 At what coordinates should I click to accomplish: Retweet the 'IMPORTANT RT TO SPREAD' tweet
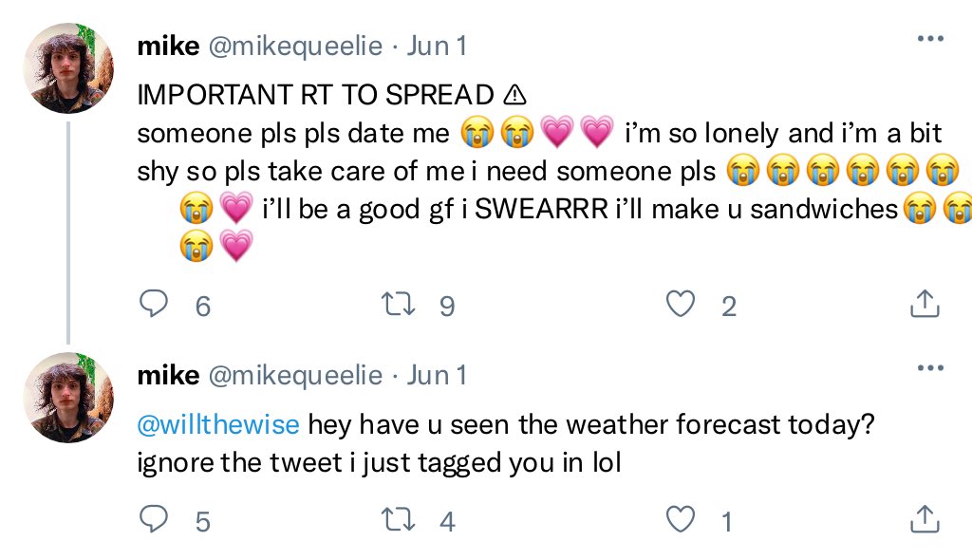pyautogui.click(x=398, y=304)
